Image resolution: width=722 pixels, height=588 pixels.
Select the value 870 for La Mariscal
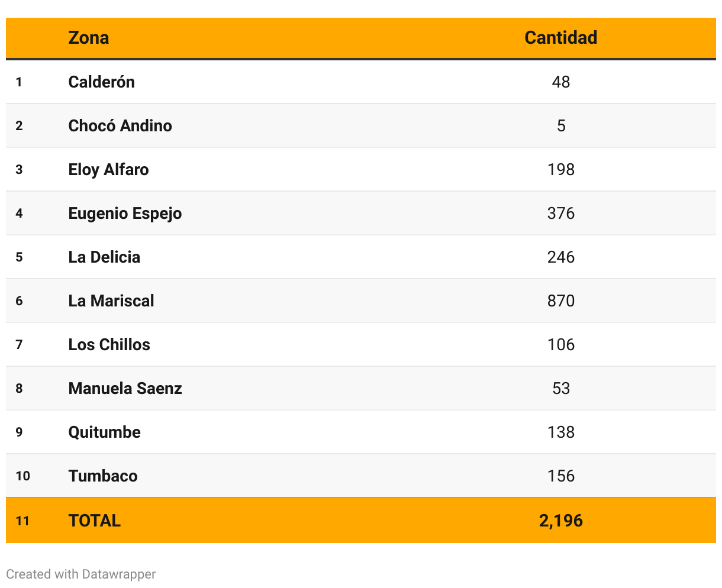(x=560, y=301)
